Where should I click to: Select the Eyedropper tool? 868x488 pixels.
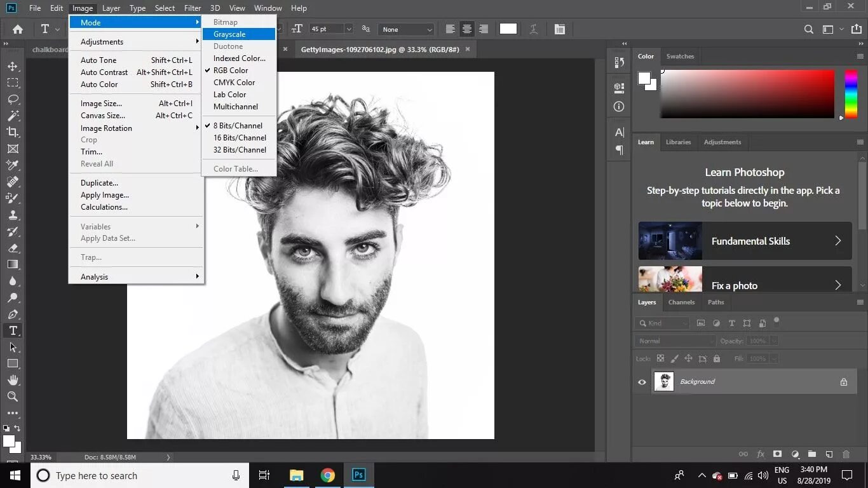pyautogui.click(x=13, y=165)
